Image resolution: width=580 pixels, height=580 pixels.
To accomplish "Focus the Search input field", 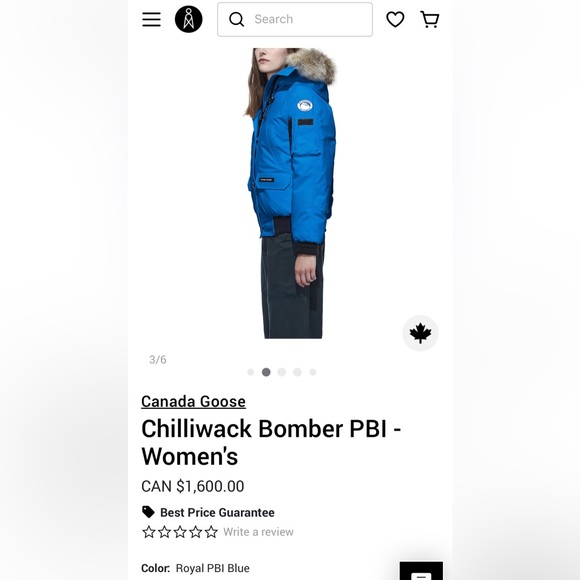I will point(295,19).
